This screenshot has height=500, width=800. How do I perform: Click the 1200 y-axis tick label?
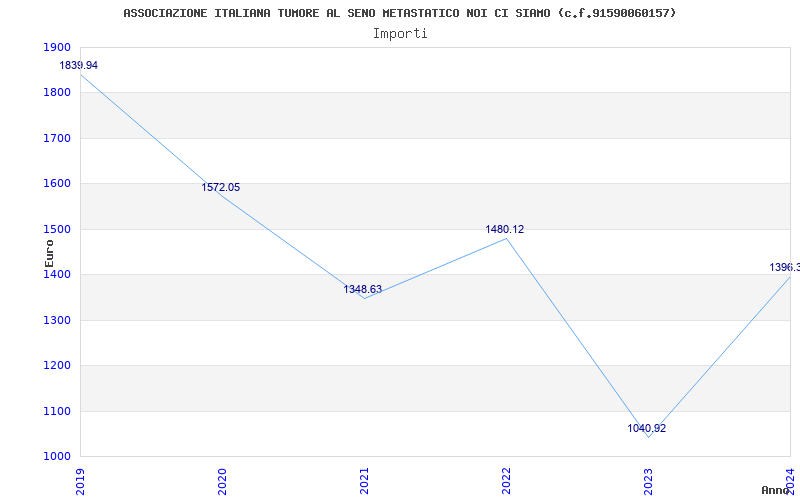[57, 366]
